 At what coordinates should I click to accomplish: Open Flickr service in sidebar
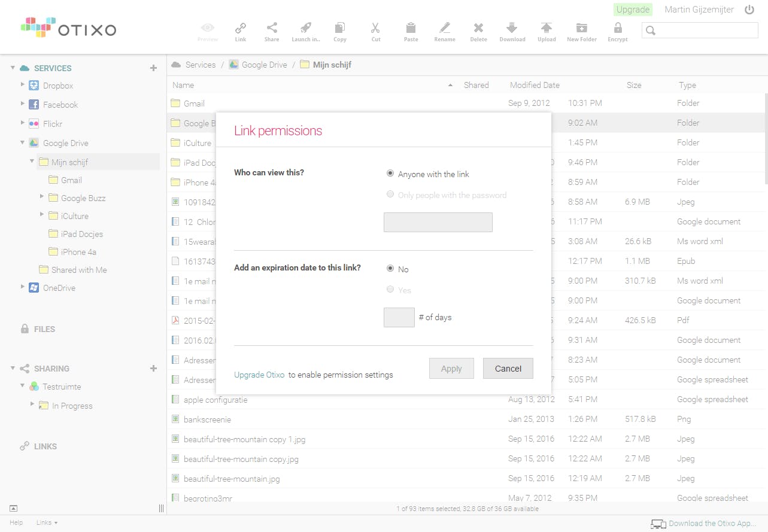click(x=52, y=124)
